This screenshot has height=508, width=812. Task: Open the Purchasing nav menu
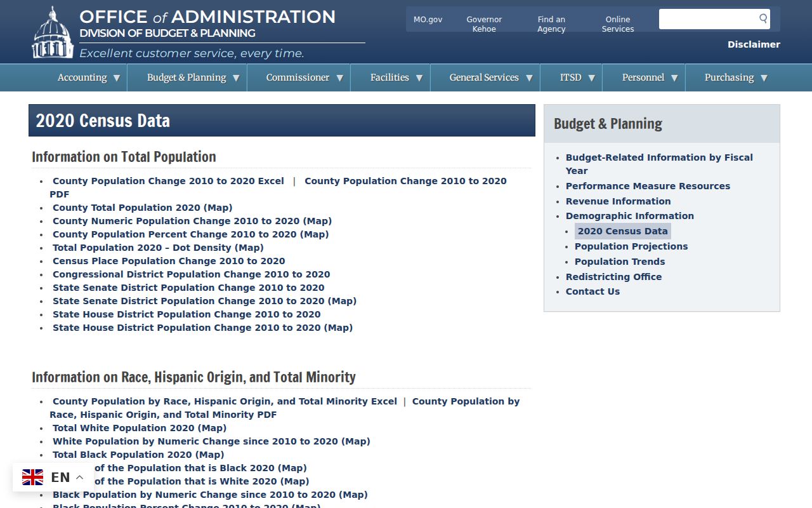click(x=729, y=77)
